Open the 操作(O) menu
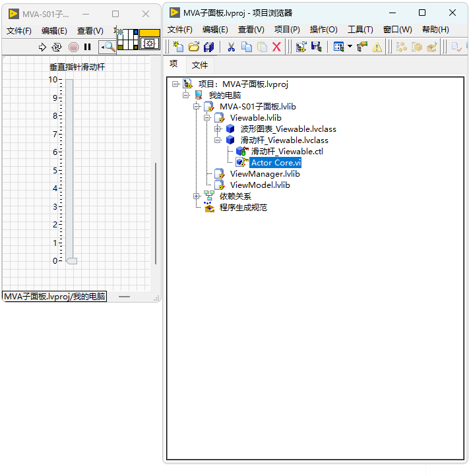The height and width of the screenshot is (476, 469). coord(323,30)
